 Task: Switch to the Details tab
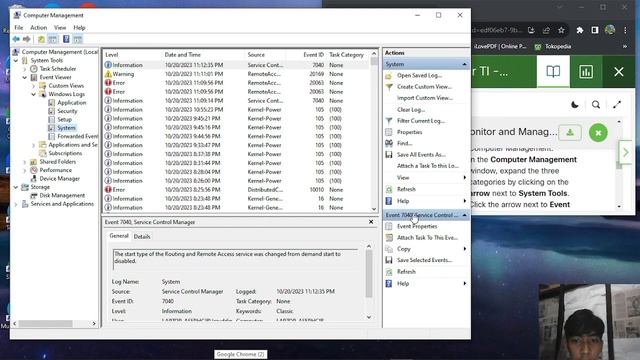(x=142, y=236)
